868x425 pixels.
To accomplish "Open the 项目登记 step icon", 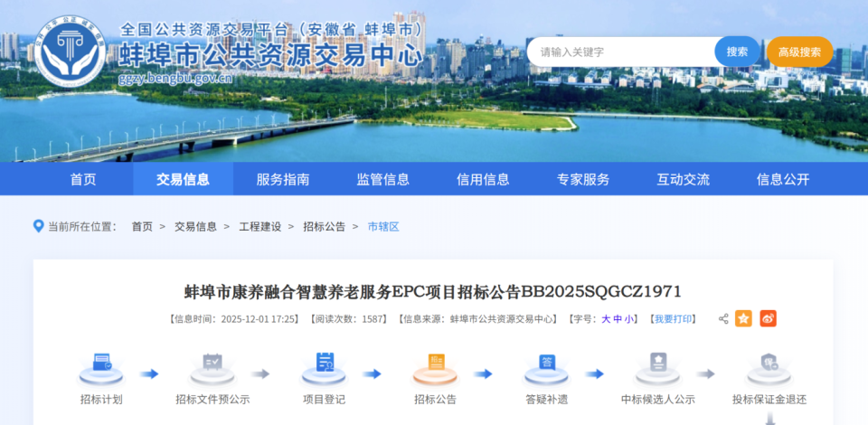I will [x=324, y=369].
